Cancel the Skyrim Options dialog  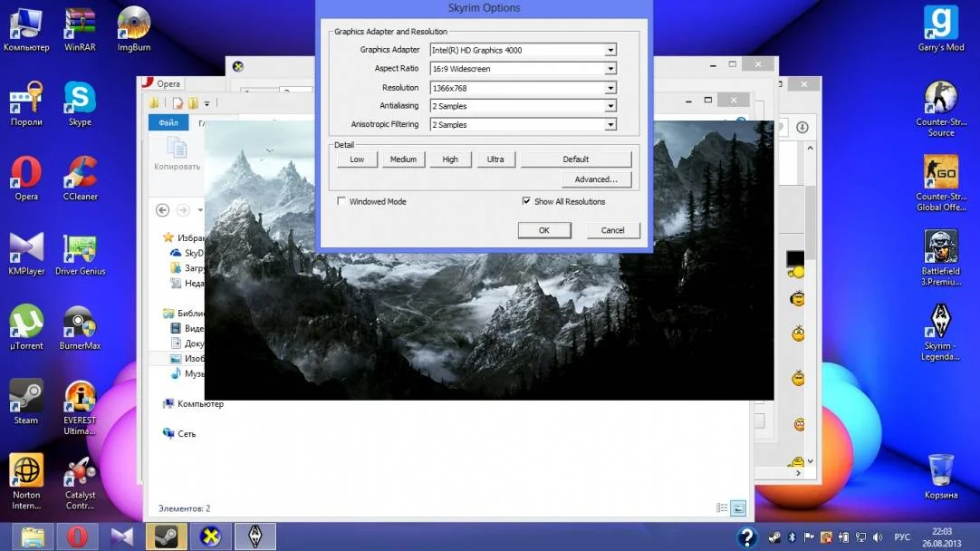pos(612,230)
